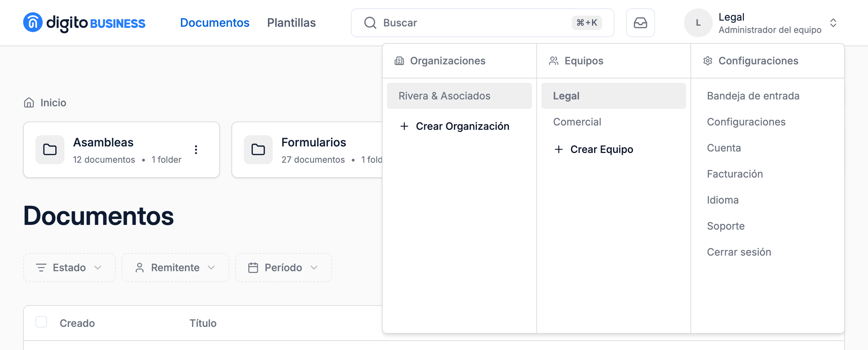Click the Equipos people icon
Screen dimensions: 868x350
point(554,61)
